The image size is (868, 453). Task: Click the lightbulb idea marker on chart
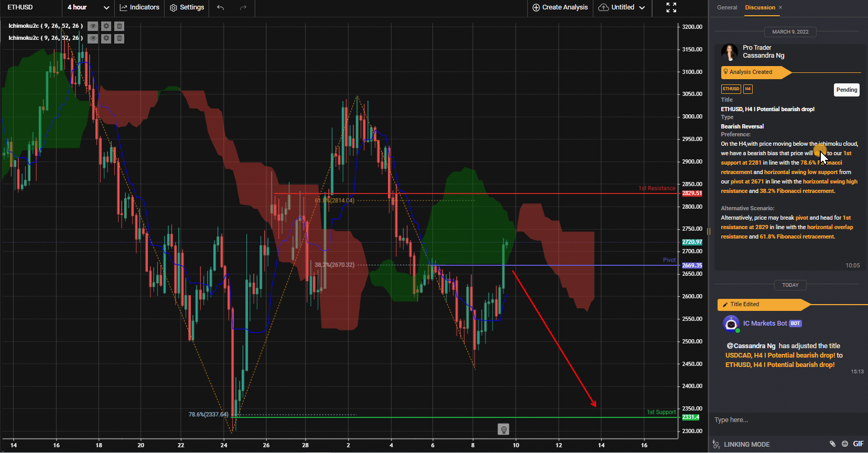pyautogui.click(x=503, y=429)
